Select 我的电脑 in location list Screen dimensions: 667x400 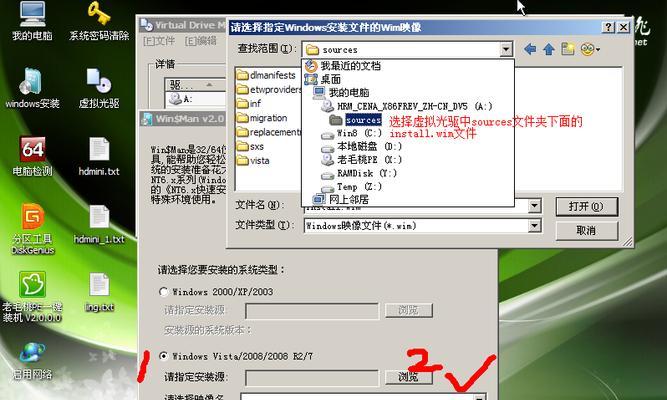[341, 92]
